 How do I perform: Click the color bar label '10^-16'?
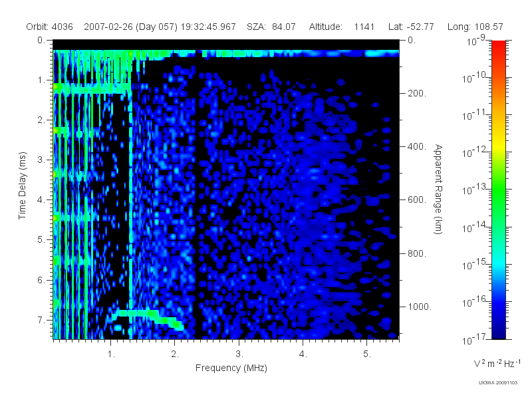click(x=475, y=302)
